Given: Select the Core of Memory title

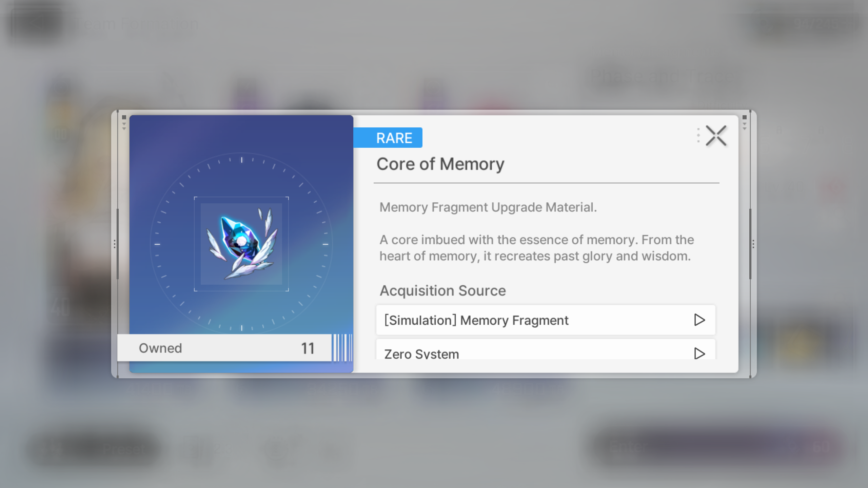Looking at the screenshot, I should click(440, 164).
